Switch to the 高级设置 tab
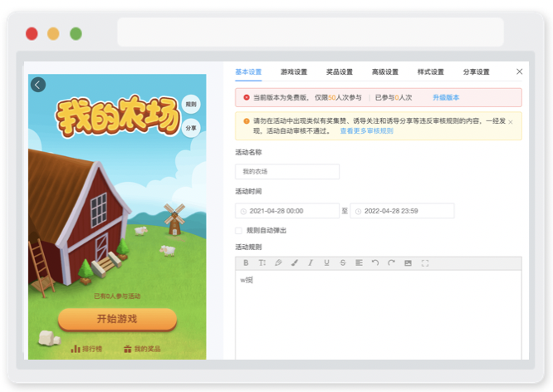Viewport: 553px width, 392px height. 384,72
